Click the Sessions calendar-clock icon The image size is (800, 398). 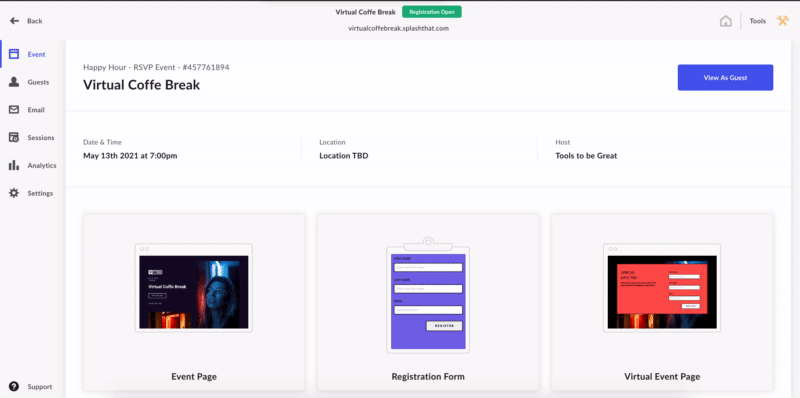(14, 137)
